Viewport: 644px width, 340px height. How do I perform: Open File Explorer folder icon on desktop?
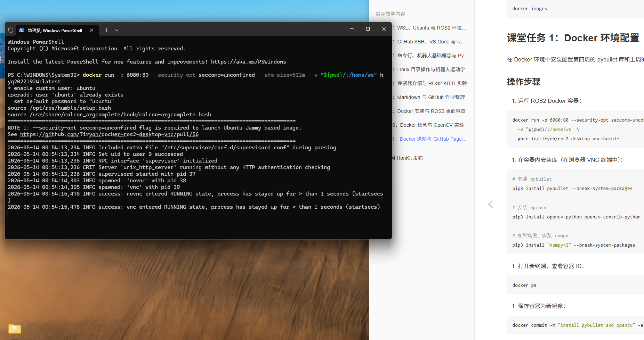point(15,329)
